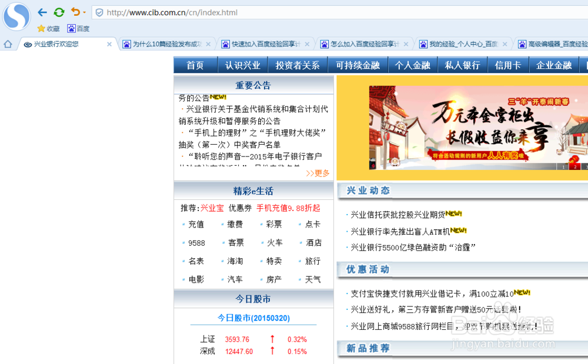
Task: Open the 基金代销系统 upgrade announcement
Action: tap(253, 115)
